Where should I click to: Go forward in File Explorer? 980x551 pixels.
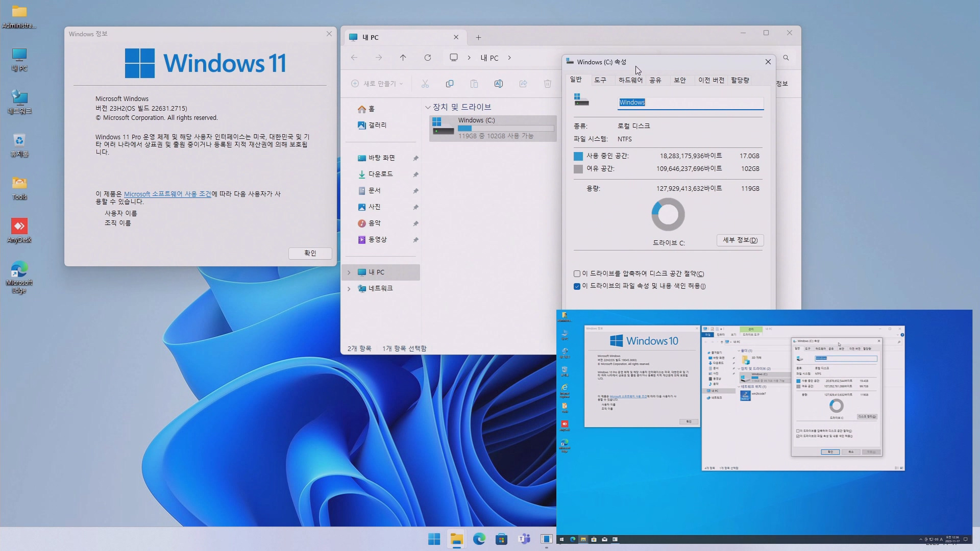tap(379, 58)
